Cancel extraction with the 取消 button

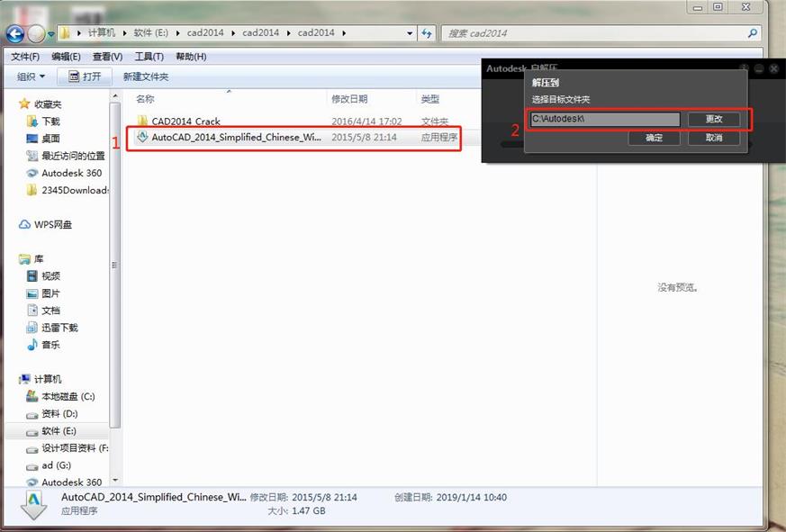click(x=714, y=138)
